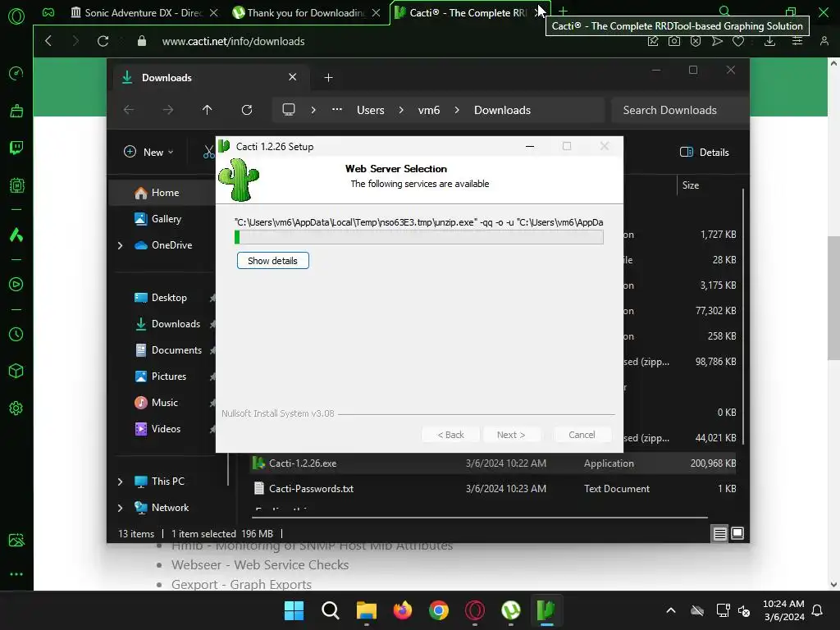
Task: Open the Settings gear in Opera sidebar
Action: (x=16, y=409)
